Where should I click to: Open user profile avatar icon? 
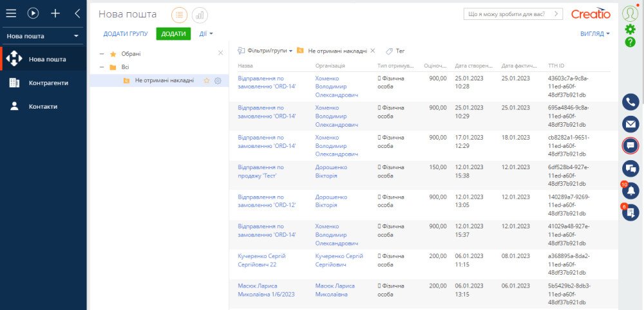pos(630,13)
